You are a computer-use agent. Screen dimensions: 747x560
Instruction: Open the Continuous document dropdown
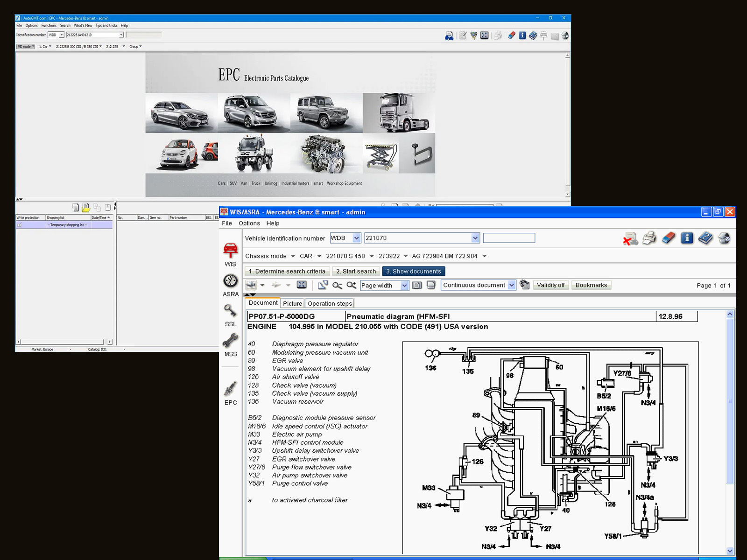512,285
